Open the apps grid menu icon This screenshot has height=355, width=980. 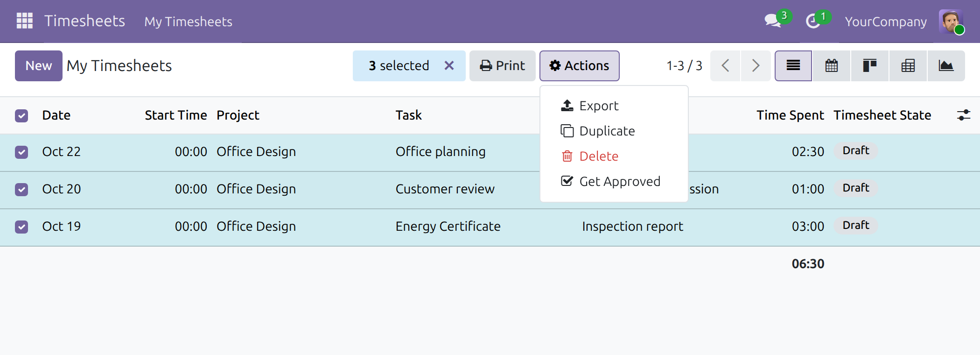24,21
